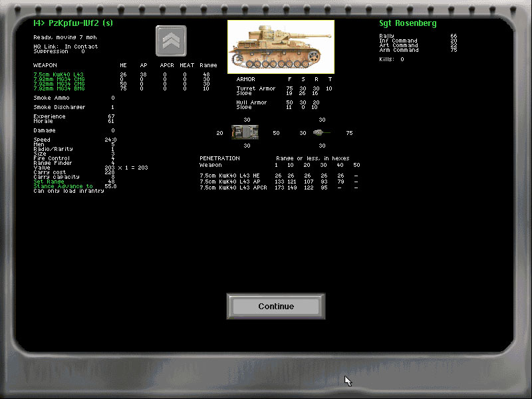
Task: Click the Turret Armor row label
Action: (255, 88)
